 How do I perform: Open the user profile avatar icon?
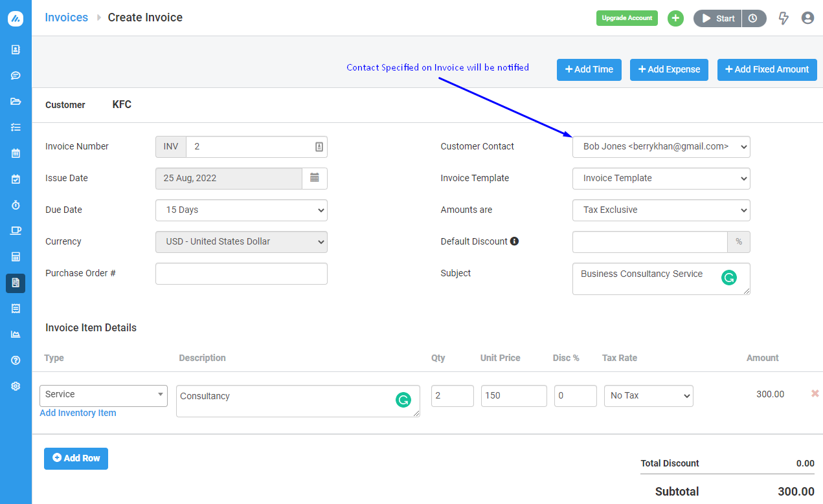[x=807, y=18]
